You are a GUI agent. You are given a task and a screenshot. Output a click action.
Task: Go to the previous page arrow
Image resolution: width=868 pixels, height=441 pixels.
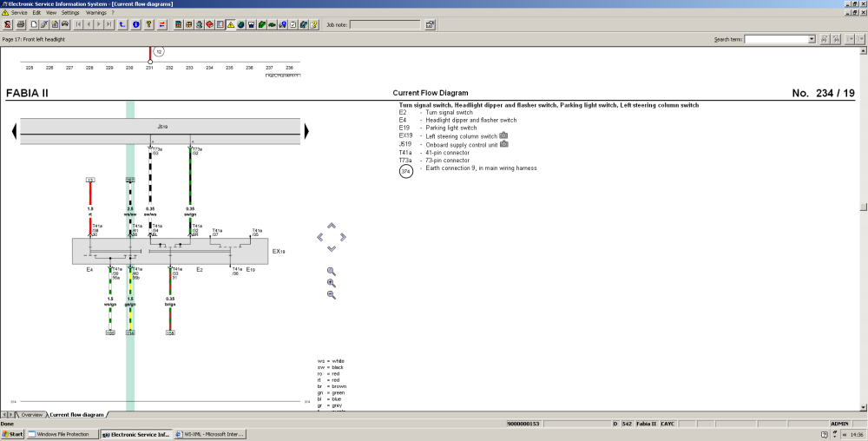tap(89, 24)
